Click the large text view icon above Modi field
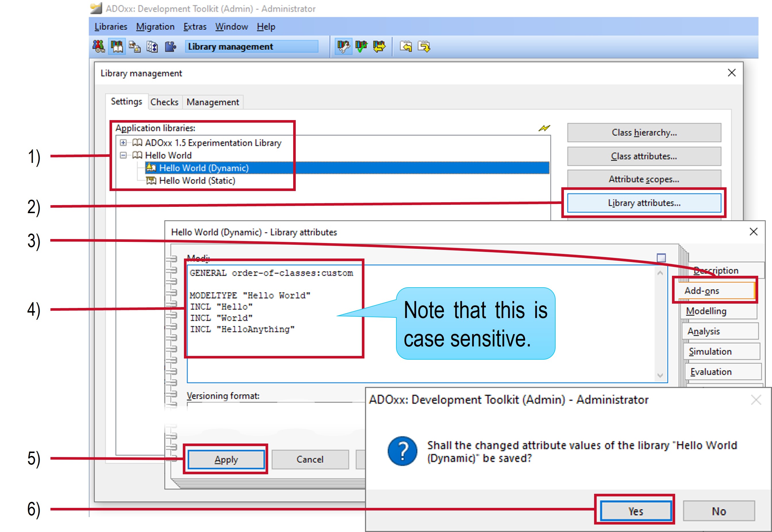Image resolution: width=772 pixels, height=532 pixels. (x=661, y=258)
